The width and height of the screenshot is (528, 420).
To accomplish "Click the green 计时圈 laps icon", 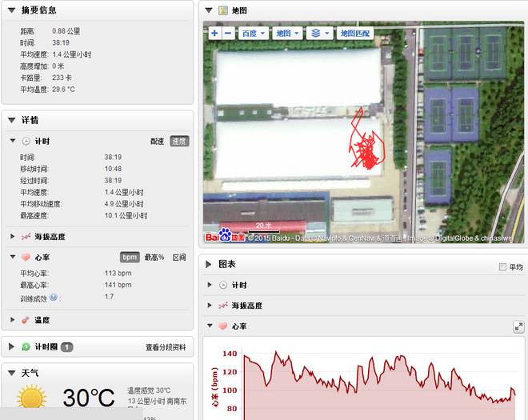I will coord(26,347).
